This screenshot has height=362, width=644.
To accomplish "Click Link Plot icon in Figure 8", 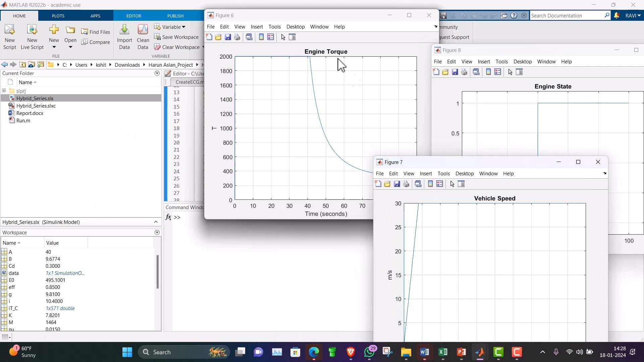I will (476, 72).
